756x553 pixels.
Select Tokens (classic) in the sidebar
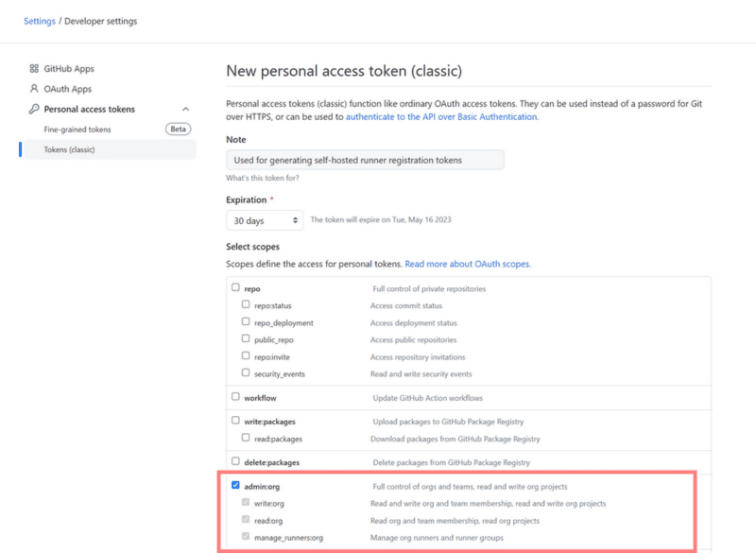coord(110,149)
